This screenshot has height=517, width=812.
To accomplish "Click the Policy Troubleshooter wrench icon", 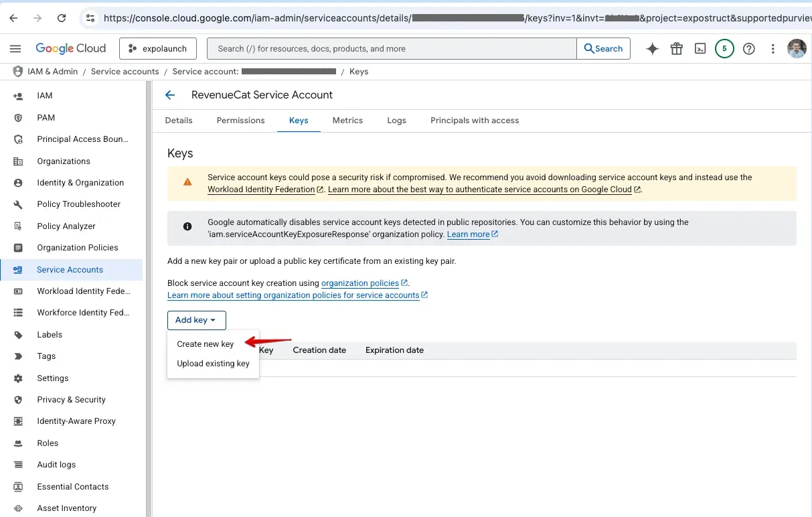I will coord(18,204).
